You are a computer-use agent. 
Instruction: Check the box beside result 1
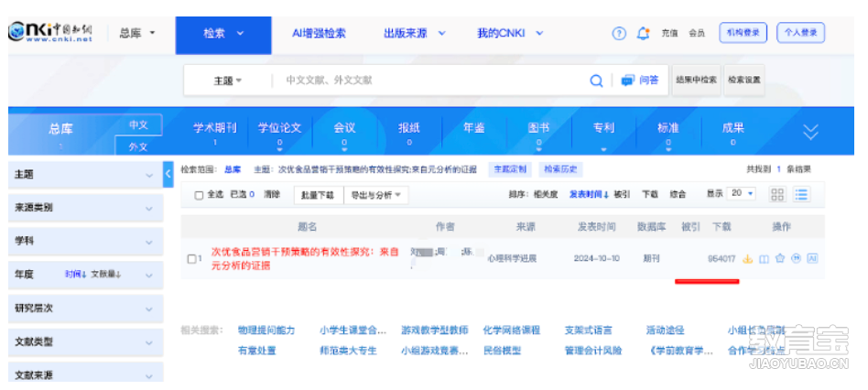click(191, 258)
